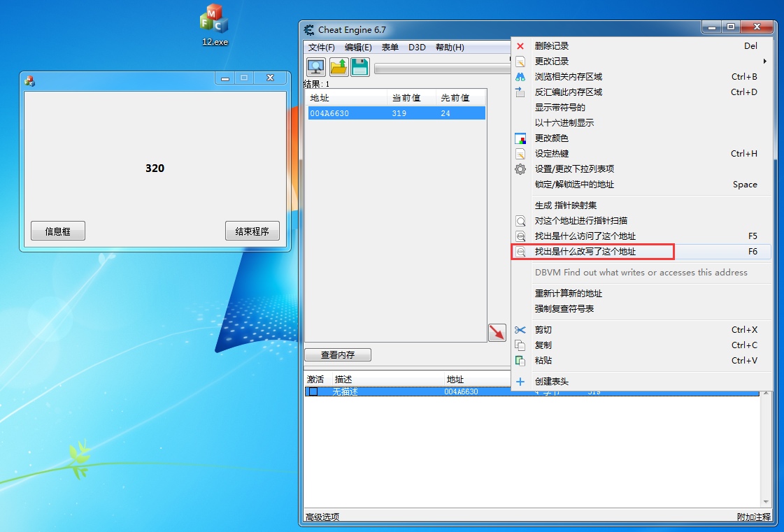Click the find what writes address icon
784x532 pixels.
tap(520, 252)
